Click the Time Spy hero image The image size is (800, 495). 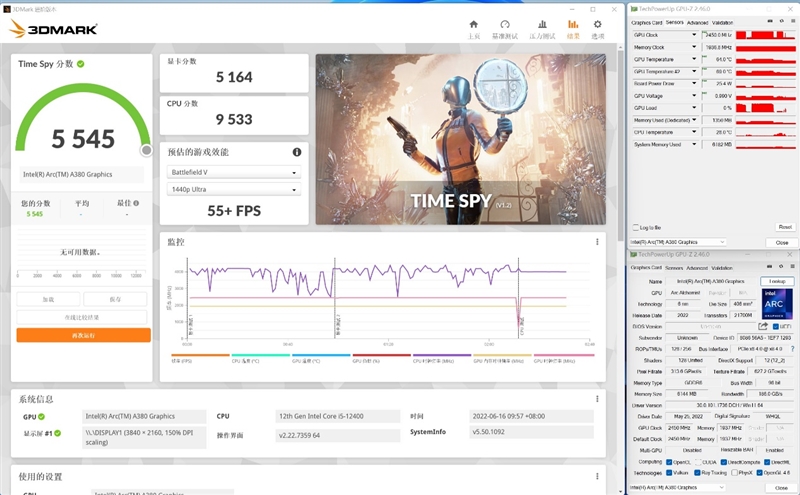coord(461,138)
